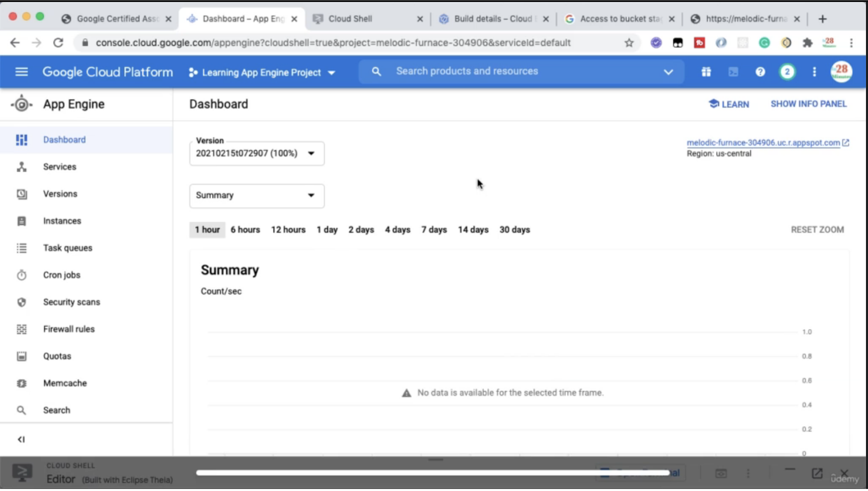
Task: Switch to Build details browser tab
Action: [494, 19]
